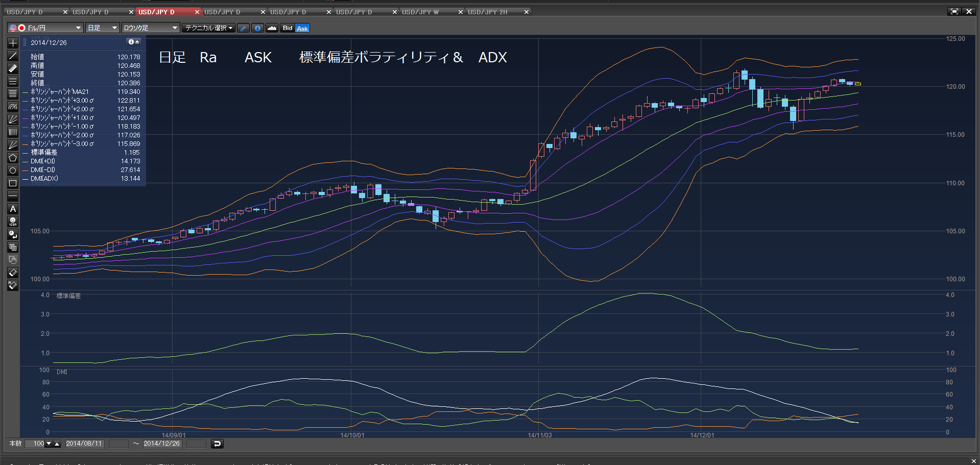Select the pentagon shape tool
The image size is (980, 465).
[x=13, y=158]
